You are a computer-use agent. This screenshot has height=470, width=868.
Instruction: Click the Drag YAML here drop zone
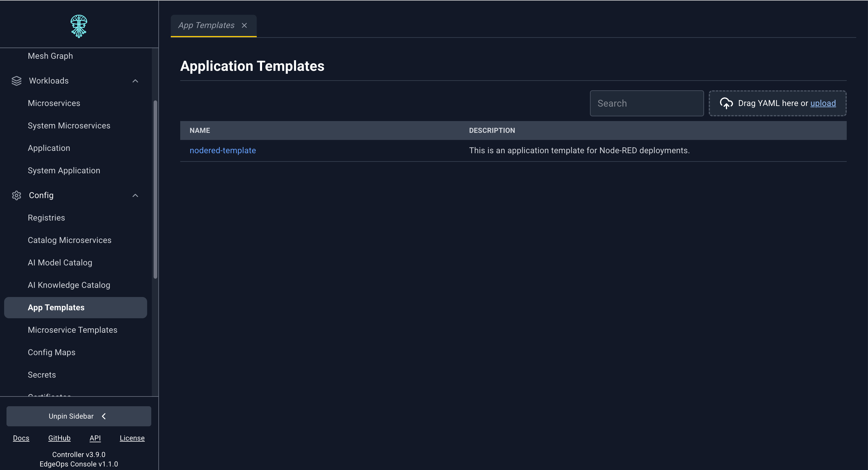point(777,103)
